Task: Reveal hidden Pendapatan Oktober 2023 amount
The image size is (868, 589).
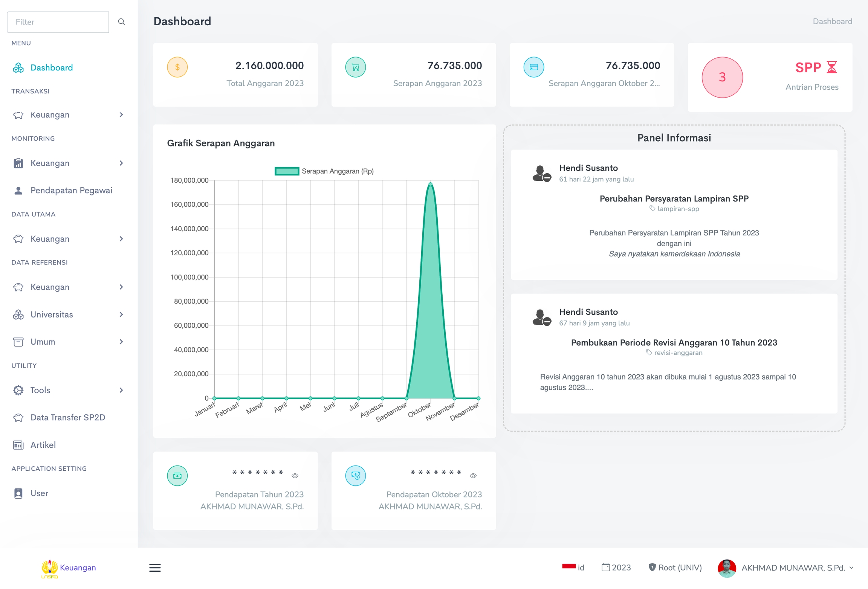Action: 473,476
